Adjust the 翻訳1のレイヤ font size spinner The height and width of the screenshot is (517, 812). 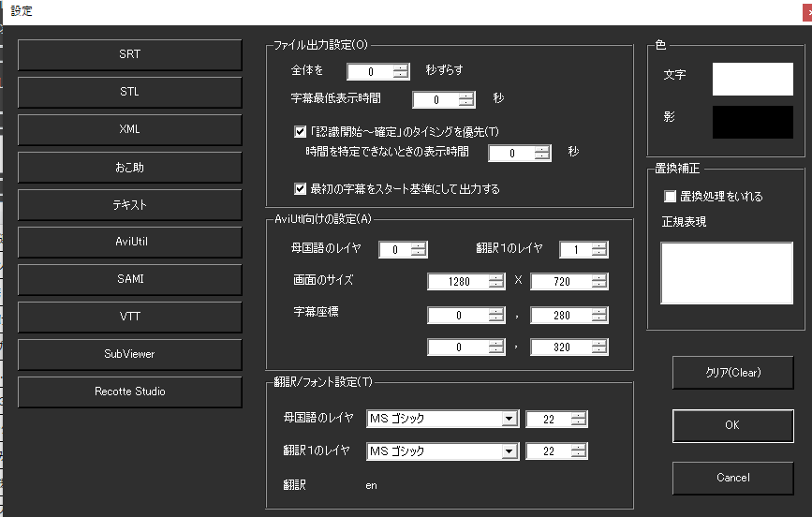tap(579, 451)
